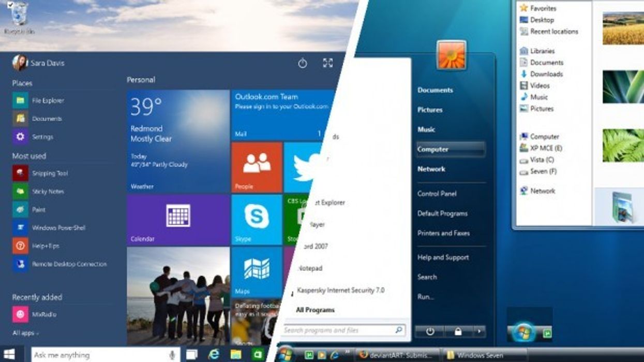Launch Sticky Notes from Most used
Image resolution: width=644 pixels, height=362 pixels.
click(48, 192)
